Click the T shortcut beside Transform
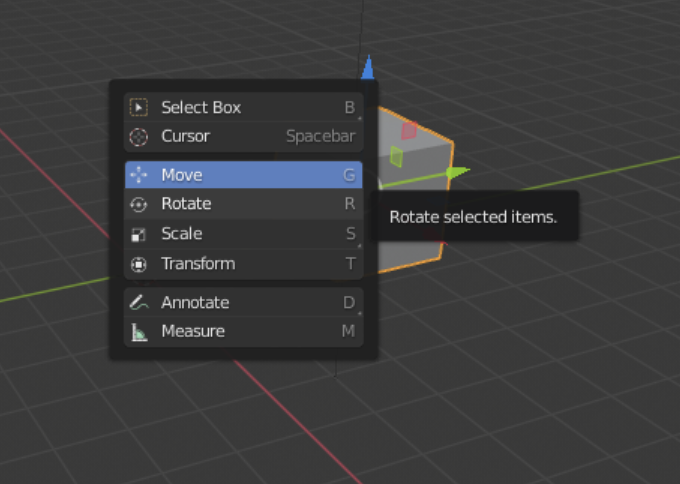 [351, 264]
